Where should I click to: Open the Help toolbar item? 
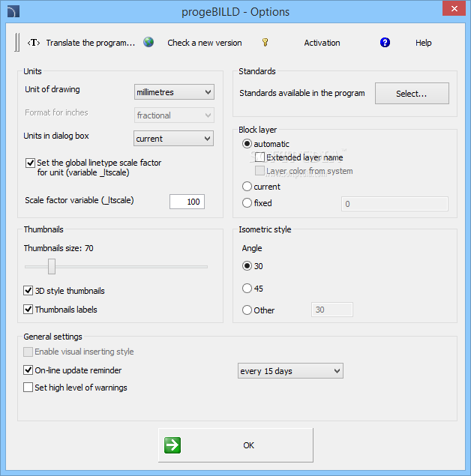point(423,43)
